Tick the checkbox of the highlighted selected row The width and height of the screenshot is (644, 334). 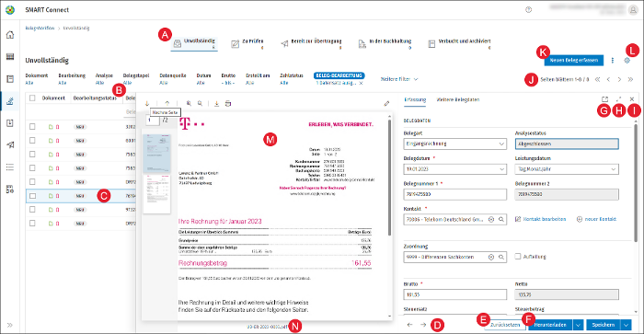32,196
